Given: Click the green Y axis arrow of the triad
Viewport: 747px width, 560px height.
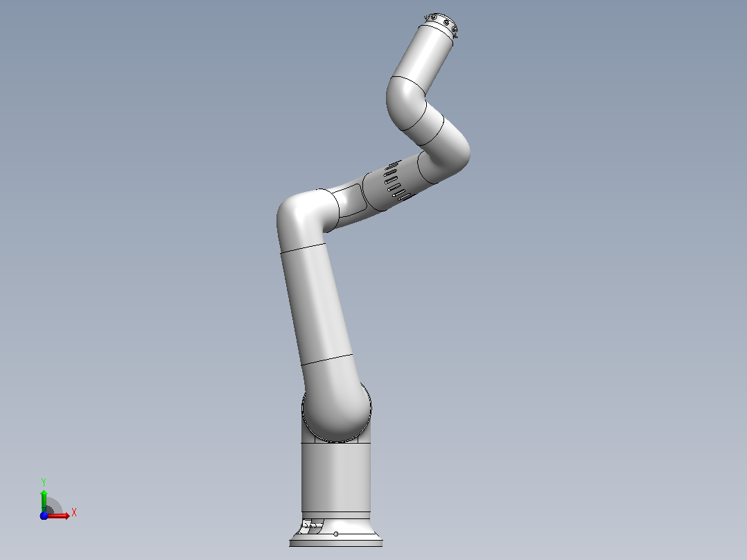Looking at the screenshot, I should click(x=44, y=500).
